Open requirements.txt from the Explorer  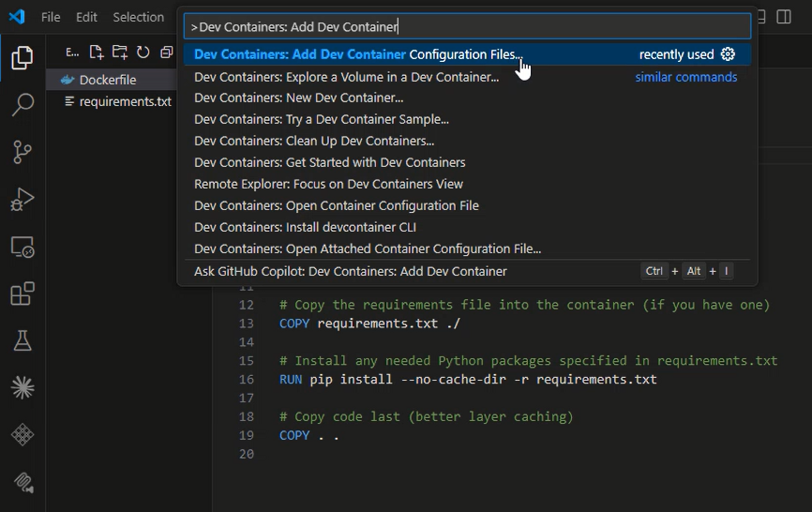pos(112,101)
